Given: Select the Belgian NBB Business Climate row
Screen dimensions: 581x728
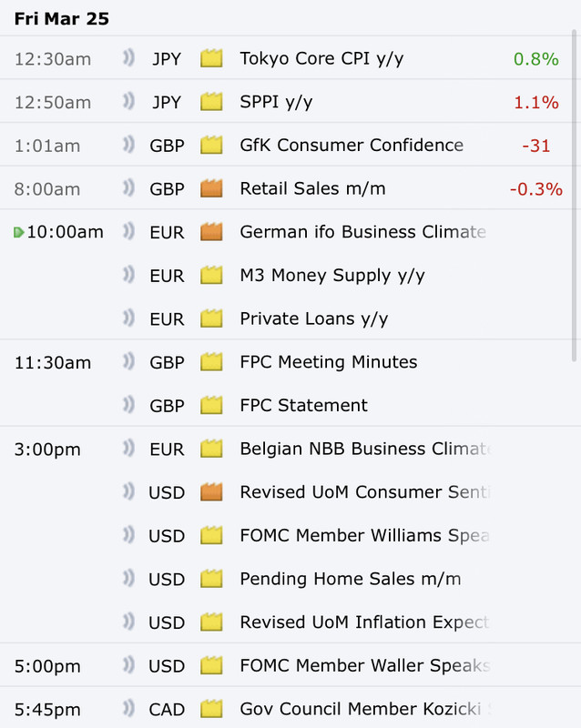Looking at the screenshot, I should [364, 449].
